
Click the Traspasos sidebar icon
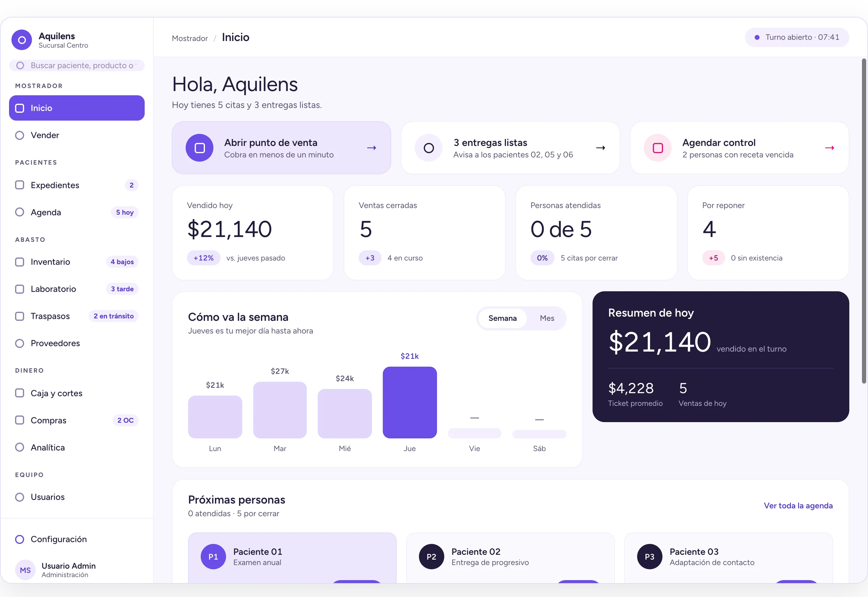(x=19, y=316)
